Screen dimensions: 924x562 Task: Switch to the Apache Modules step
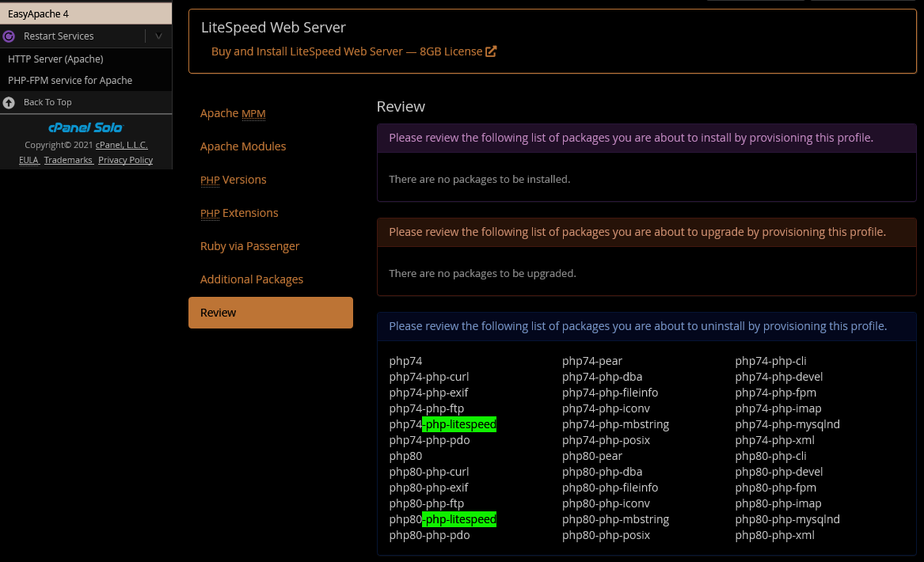[243, 146]
